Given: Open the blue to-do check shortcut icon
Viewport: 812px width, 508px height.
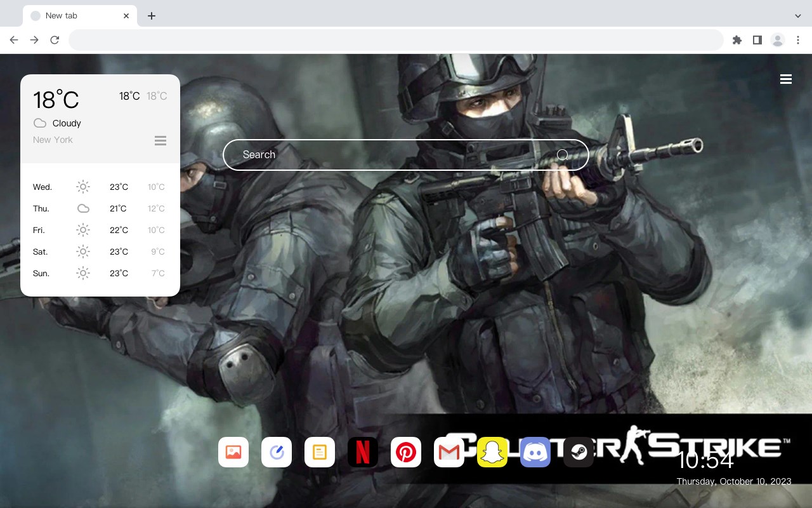Looking at the screenshot, I should point(277,452).
